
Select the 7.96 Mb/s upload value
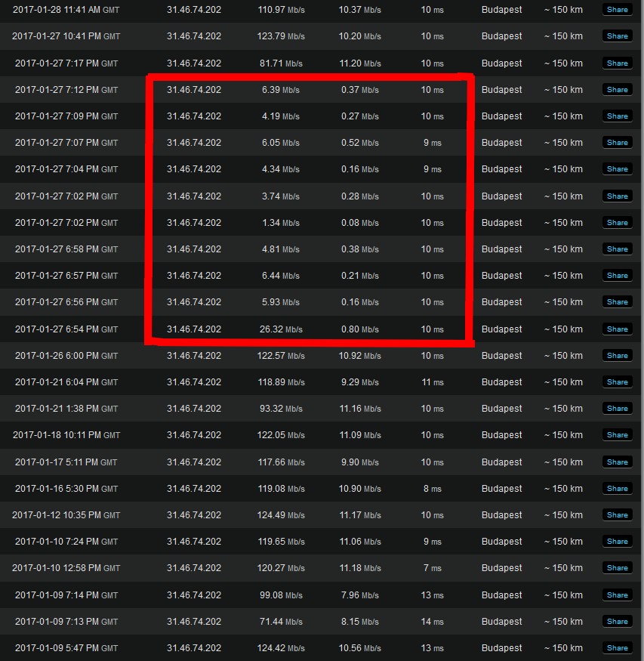tap(359, 595)
